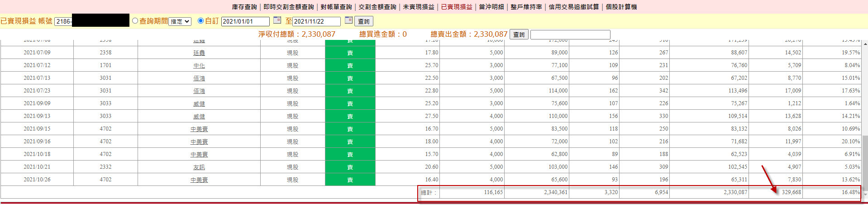868x205 pixels.
Task: Open stock link 中化 on 2021/07/12 row
Action: [x=199, y=66]
